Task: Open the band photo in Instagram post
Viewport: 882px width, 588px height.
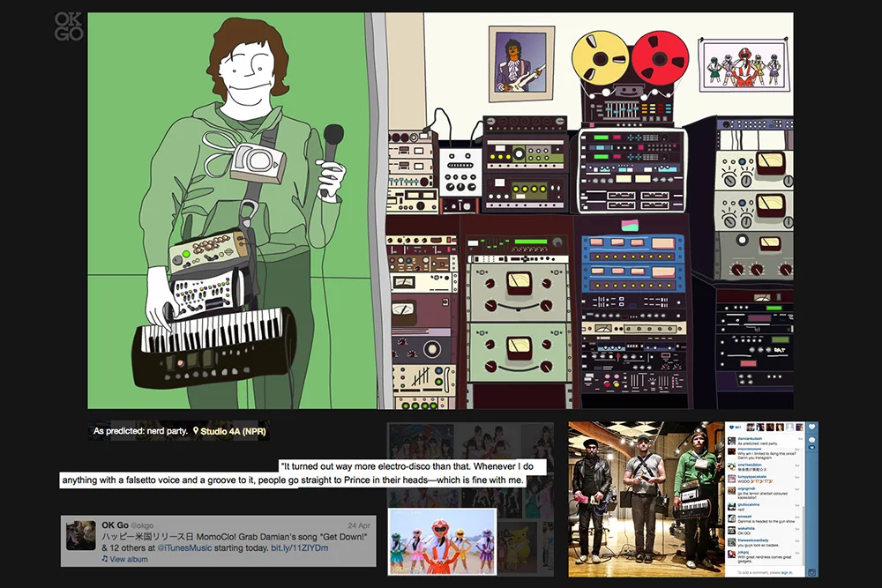Action: click(x=647, y=499)
